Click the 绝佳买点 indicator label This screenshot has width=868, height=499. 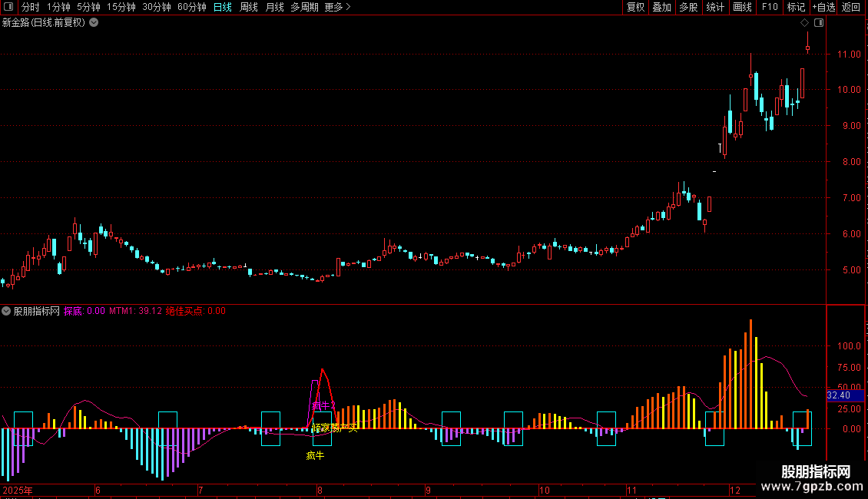coord(196,311)
